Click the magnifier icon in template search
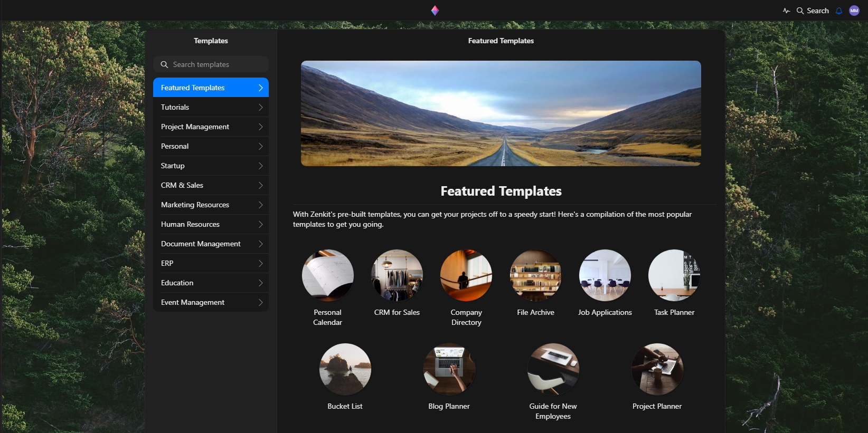Image resolution: width=868 pixels, height=433 pixels. tap(164, 64)
